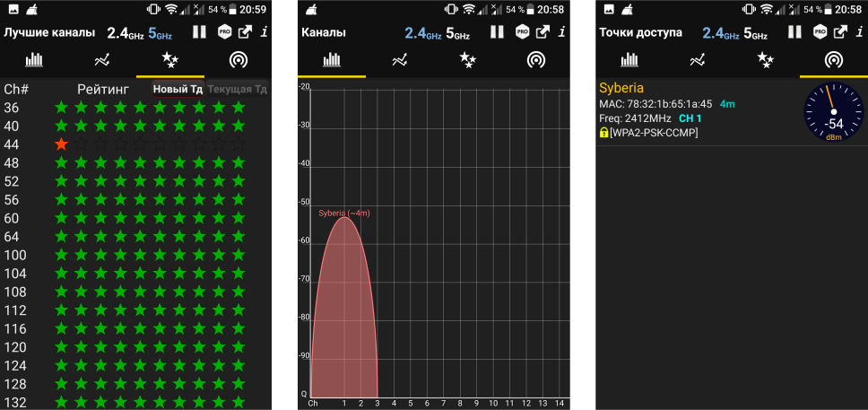Open share/export icon in Каналы screen
This screenshot has height=410, width=868.
click(x=543, y=31)
